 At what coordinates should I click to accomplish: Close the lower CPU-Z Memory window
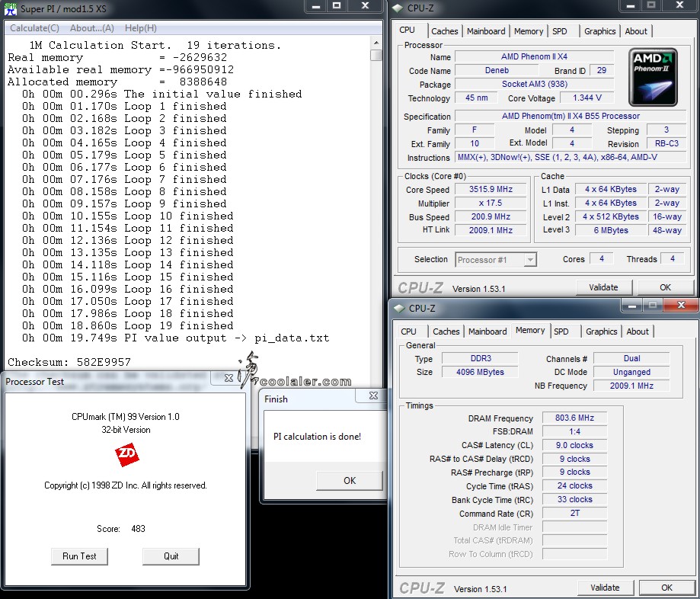coord(681,305)
